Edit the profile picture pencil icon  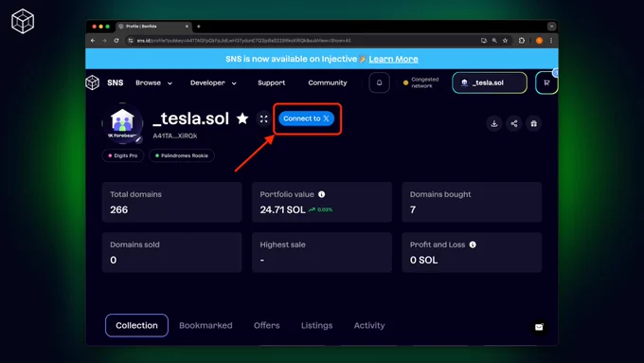point(138,139)
